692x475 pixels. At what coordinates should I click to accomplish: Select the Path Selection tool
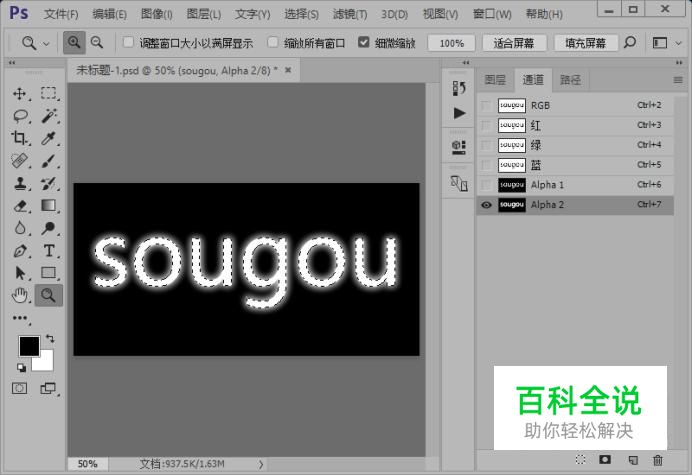[x=19, y=273]
